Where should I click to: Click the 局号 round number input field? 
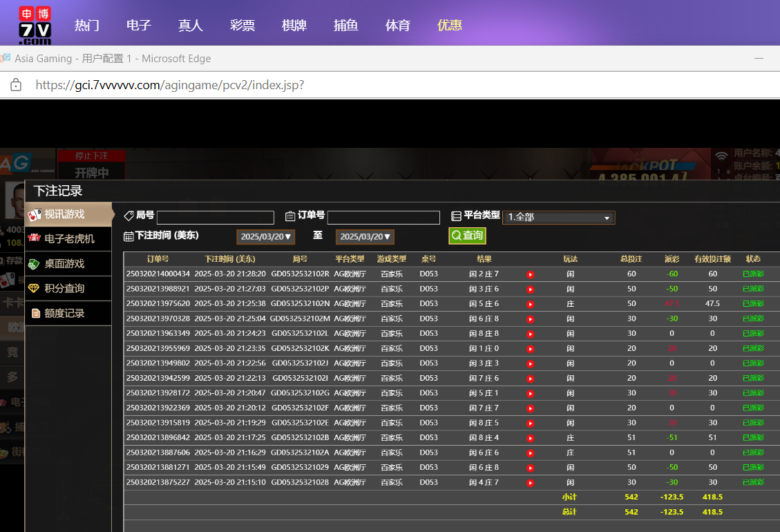[215, 218]
